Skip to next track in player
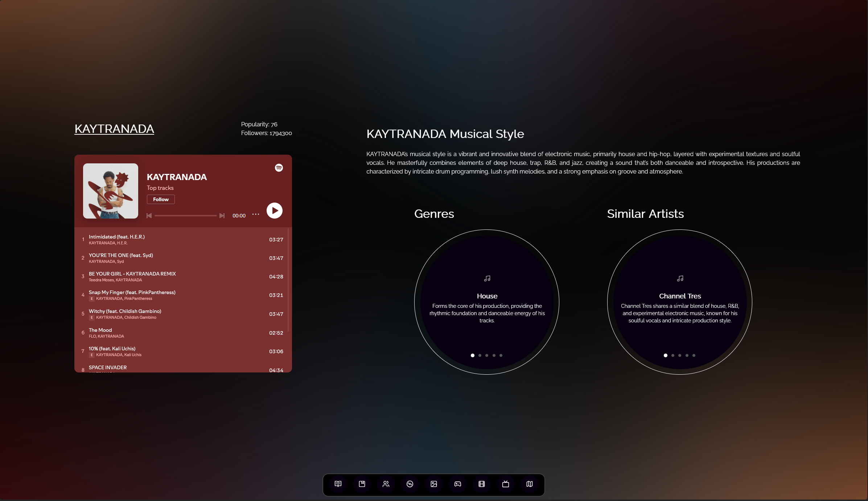The image size is (868, 501). coord(222,216)
